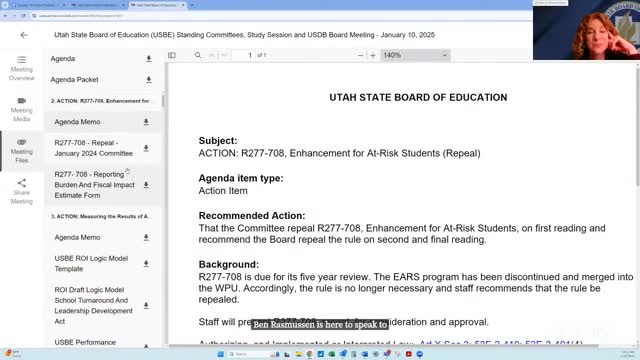Select the Meeting Files sidebar section
The image size is (640, 360).
(22, 151)
